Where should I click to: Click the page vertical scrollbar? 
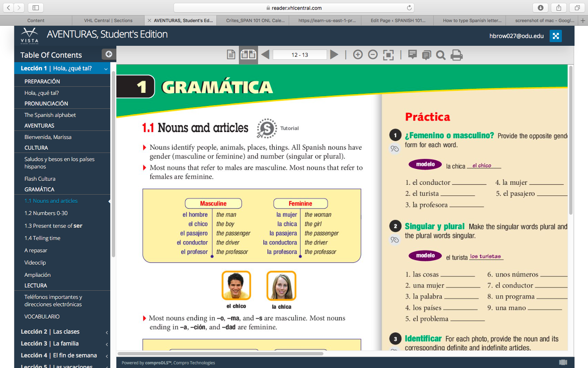point(571,140)
